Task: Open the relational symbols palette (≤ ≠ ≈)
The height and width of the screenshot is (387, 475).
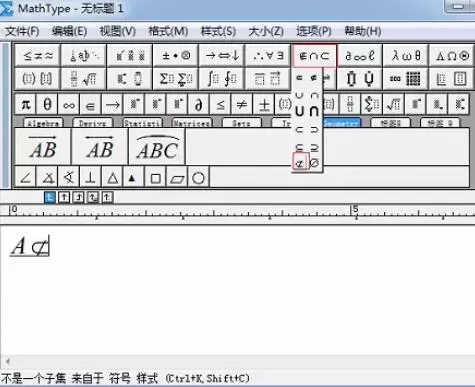Action: coord(38,55)
